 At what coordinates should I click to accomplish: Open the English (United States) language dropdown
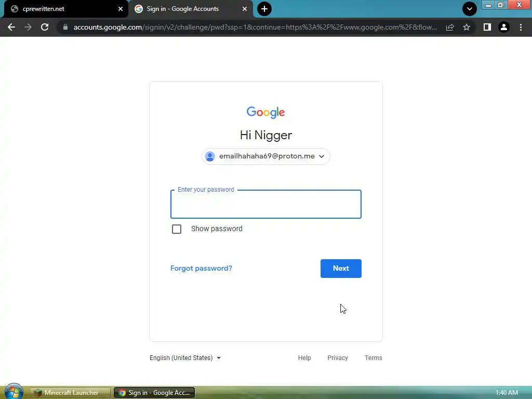pyautogui.click(x=185, y=358)
